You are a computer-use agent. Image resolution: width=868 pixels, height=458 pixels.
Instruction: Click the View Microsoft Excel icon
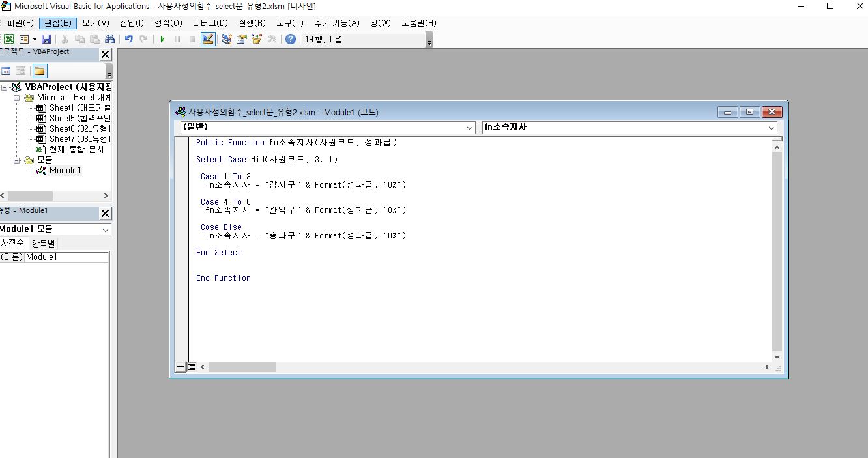point(9,39)
